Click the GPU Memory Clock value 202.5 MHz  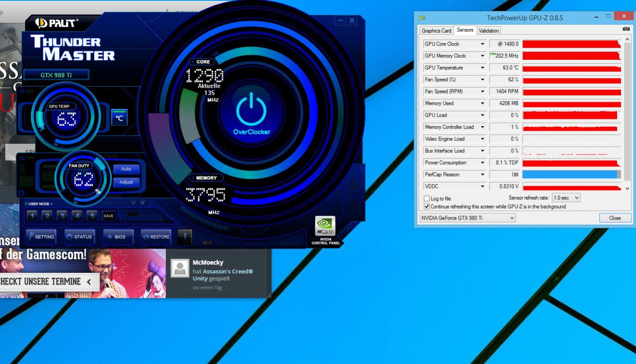505,56
